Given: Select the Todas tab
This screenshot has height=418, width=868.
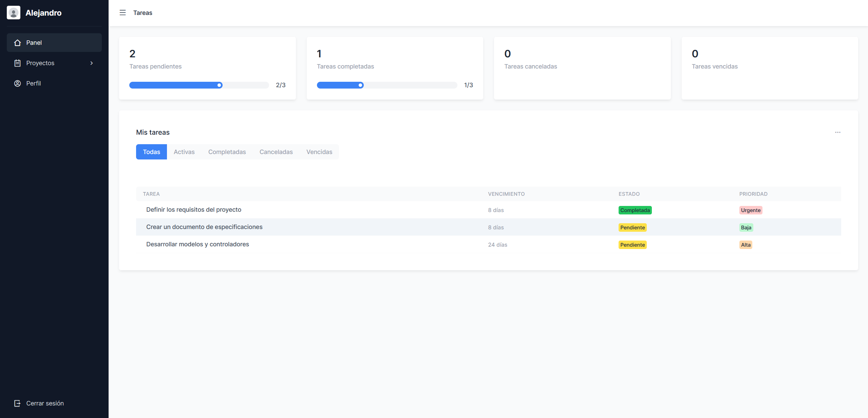Looking at the screenshot, I should 151,152.
